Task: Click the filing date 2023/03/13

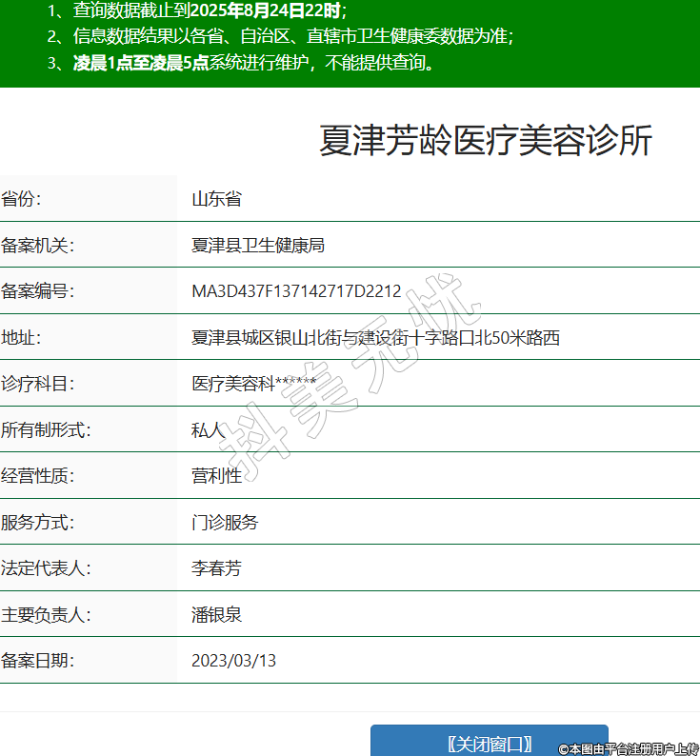Action: [x=233, y=661]
